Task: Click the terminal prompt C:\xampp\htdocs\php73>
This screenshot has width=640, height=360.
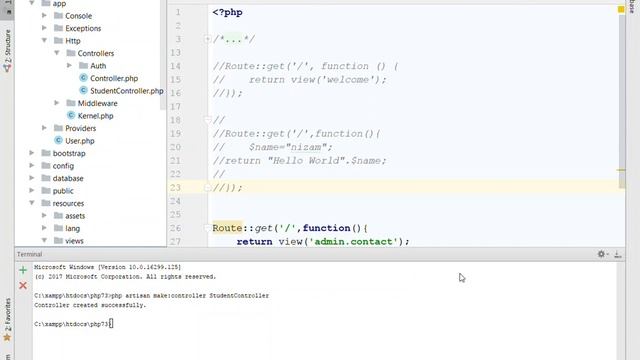Action: [x=71, y=324]
